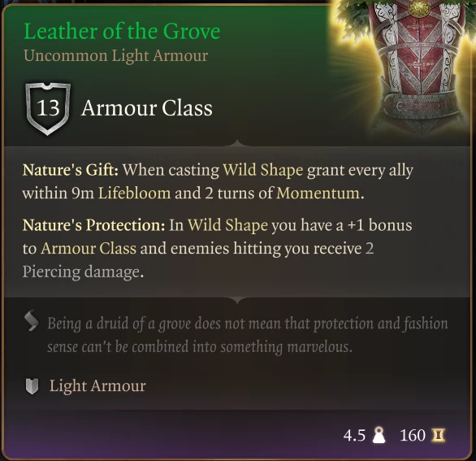Viewport: 476px width, 461px height.
Task: Click the Light Armour proficiency label
Action: click(x=97, y=386)
